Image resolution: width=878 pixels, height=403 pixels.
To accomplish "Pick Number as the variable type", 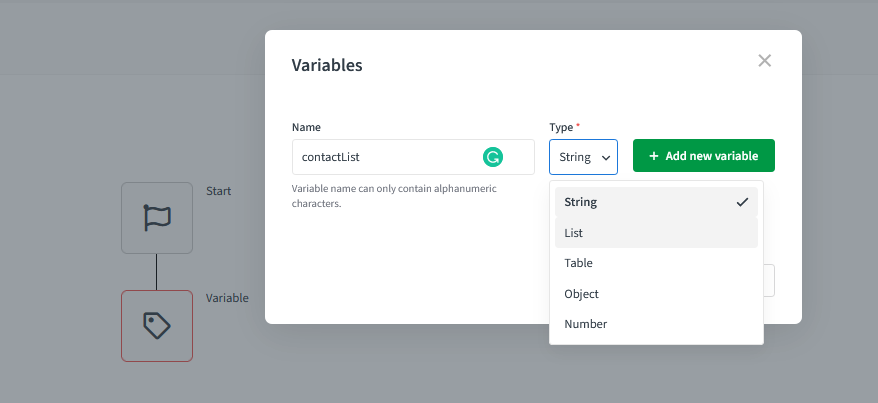I will click(585, 324).
